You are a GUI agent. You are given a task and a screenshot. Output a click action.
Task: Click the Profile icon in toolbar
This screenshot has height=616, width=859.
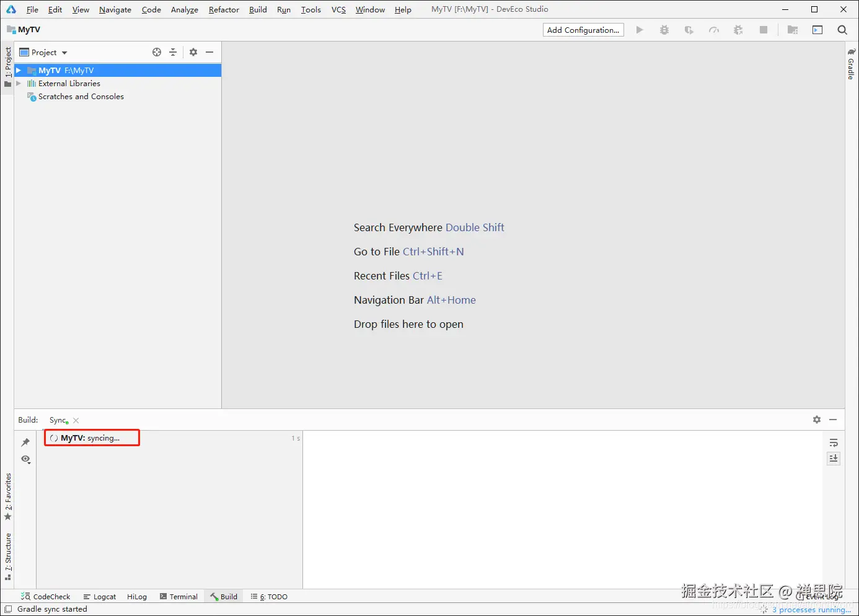tap(714, 30)
